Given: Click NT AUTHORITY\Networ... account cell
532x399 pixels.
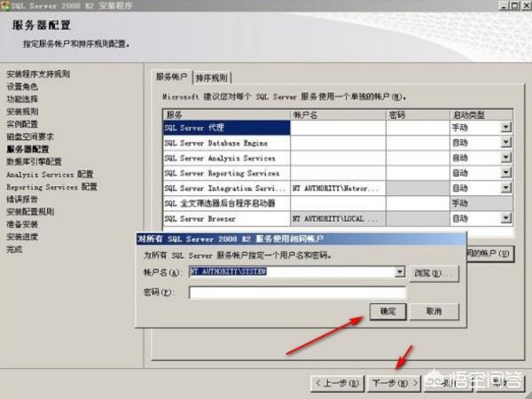Looking at the screenshot, I should coord(338,188).
